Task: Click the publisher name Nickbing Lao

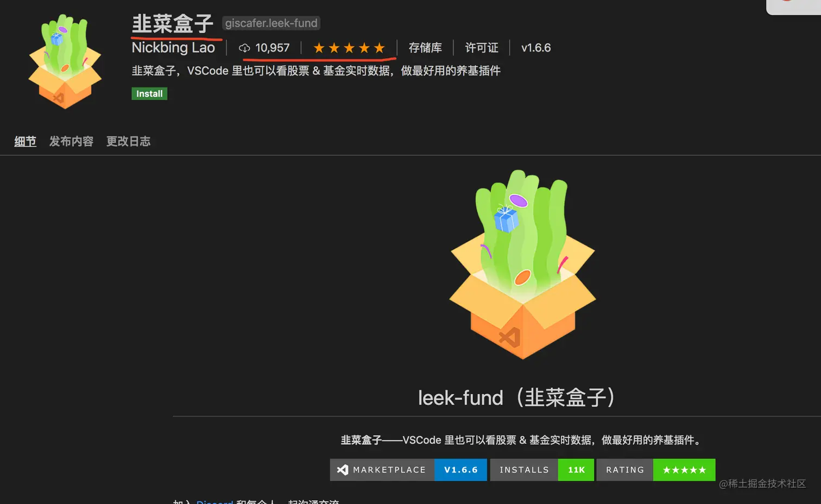Action: point(173,48)
